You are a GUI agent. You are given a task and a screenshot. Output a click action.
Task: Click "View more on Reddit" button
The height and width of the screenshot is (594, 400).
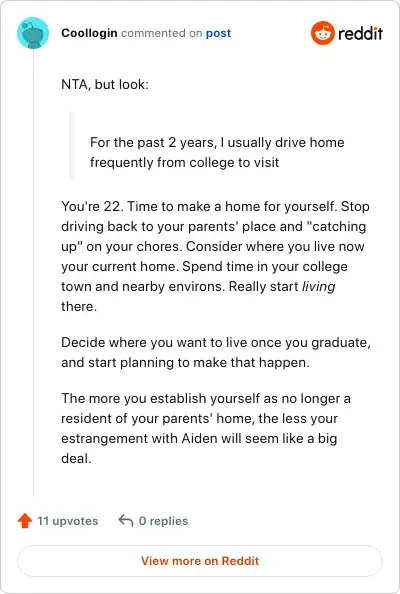click(200, 561)
